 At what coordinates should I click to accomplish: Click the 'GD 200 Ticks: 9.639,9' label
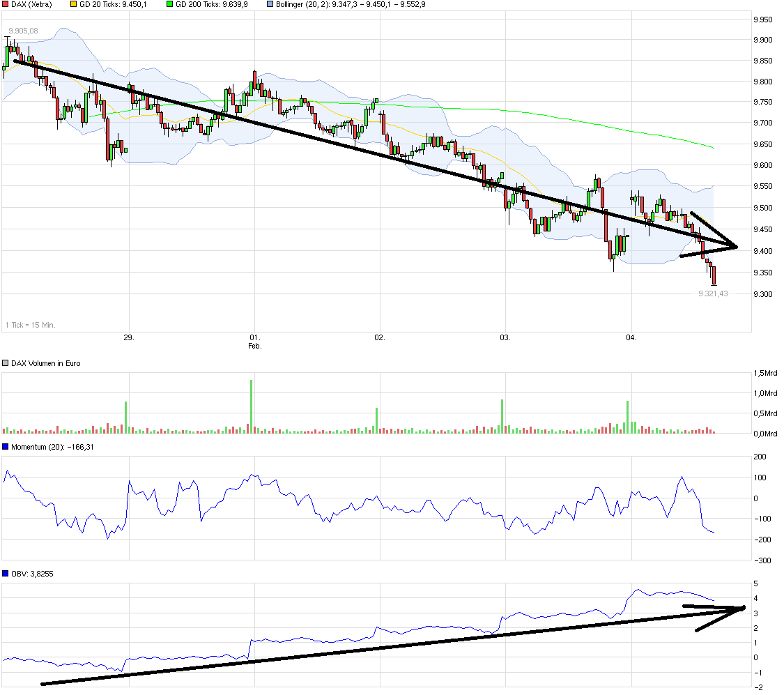(211, 4)
